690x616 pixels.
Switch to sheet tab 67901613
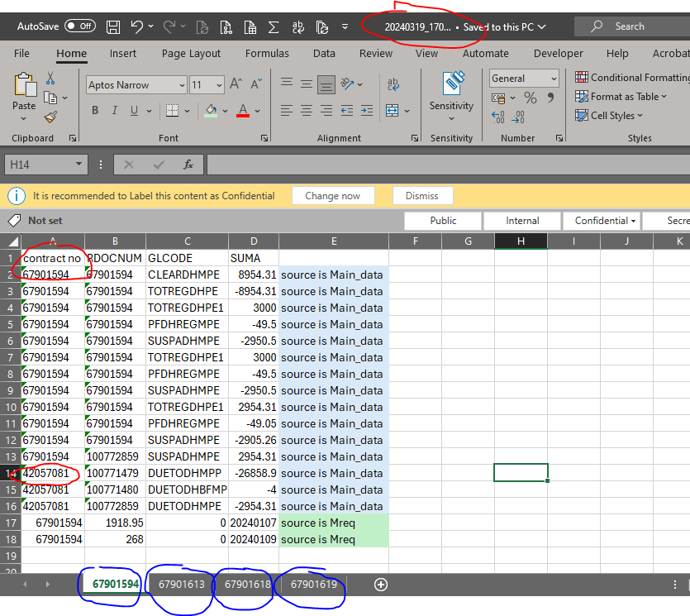(x=182, y=585)
